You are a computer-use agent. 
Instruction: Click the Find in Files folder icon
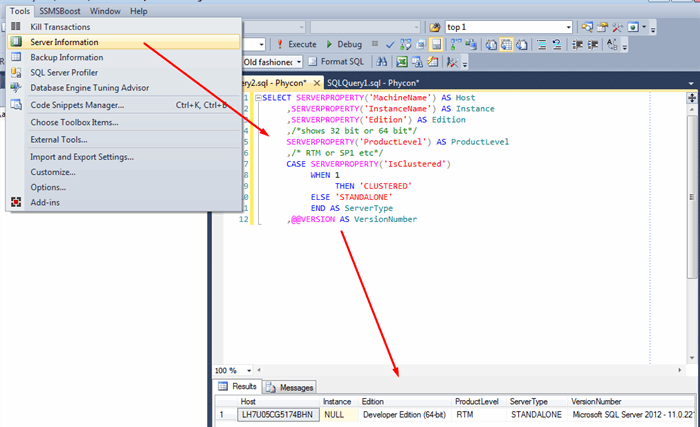pos(434,27)
